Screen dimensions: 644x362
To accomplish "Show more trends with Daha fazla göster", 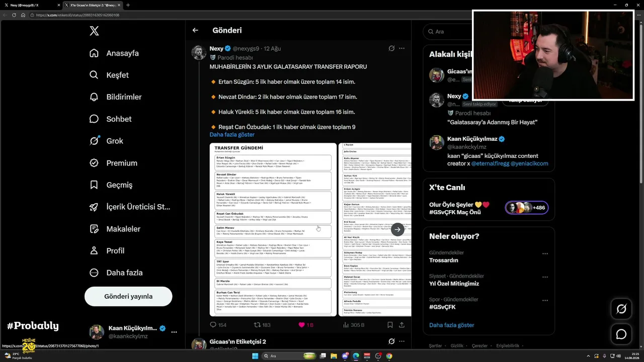I will pyautogui.click(x=452, y=325).
